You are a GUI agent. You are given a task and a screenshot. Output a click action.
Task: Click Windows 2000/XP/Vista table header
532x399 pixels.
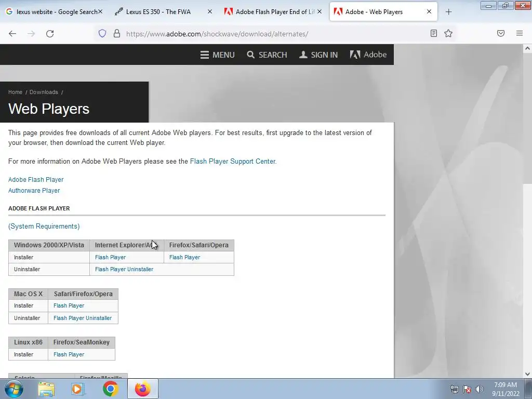click(49, 245)
